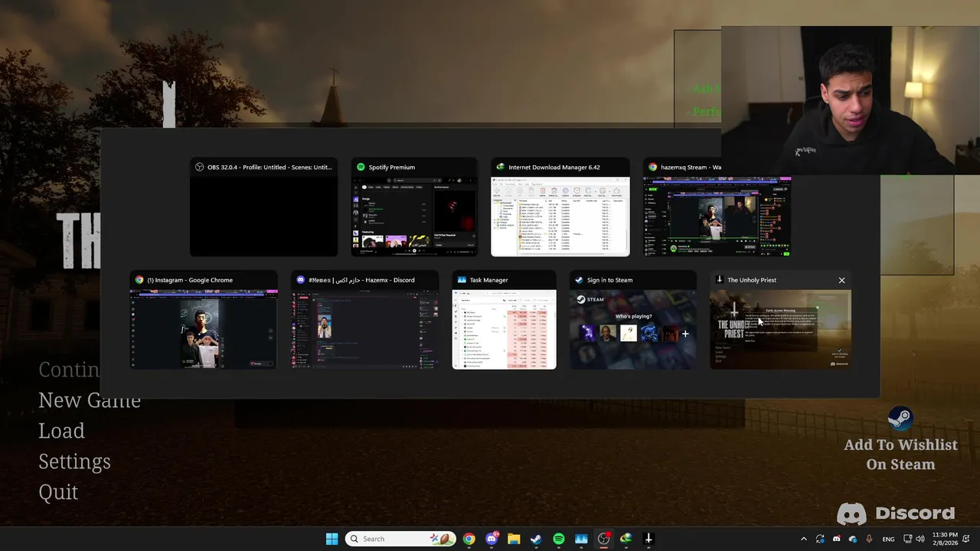
Task: Click the Discord tray icon
Action: pos(837,539)
